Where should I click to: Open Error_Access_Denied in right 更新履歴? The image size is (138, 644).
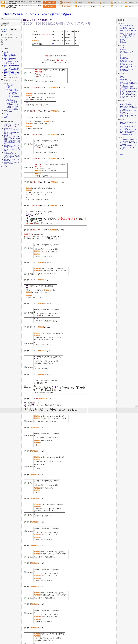coord(126,105)
